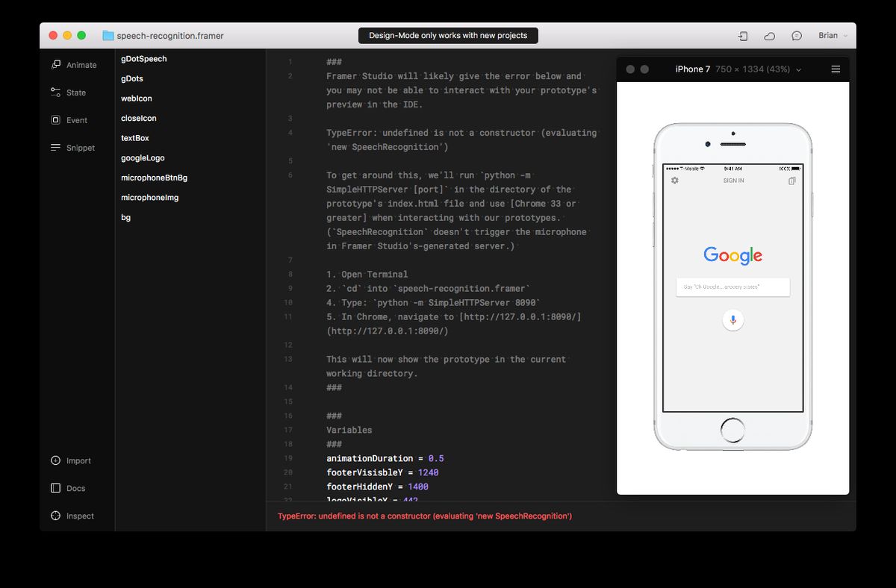Click the Design-Mode notice banner
896x588 pixels.
point(447,35)
